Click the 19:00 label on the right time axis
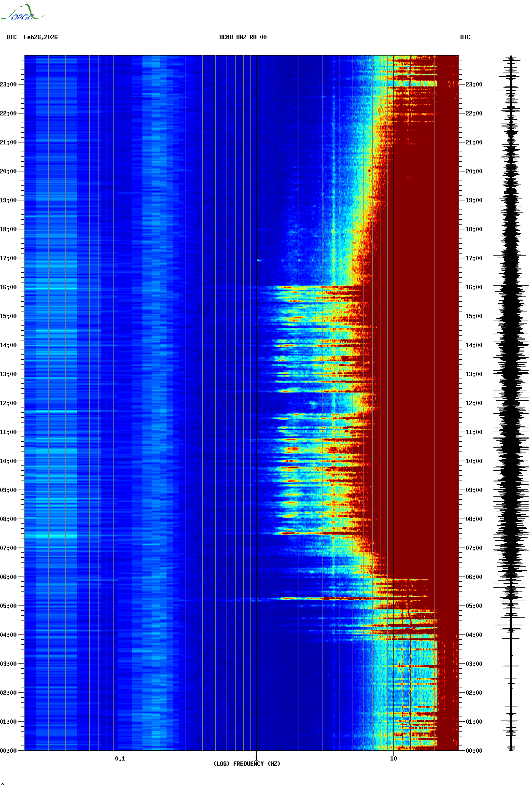The image size is (532, 789). click(474, 200)
